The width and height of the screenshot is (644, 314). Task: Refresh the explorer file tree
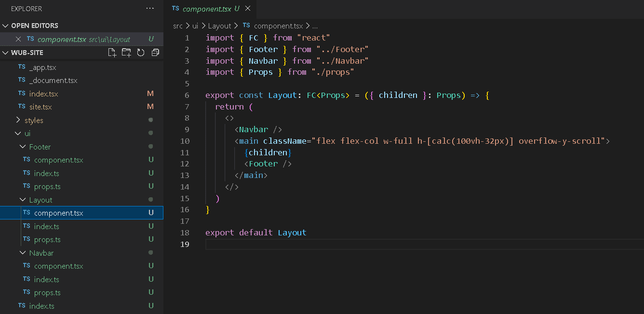click(141, 53)
